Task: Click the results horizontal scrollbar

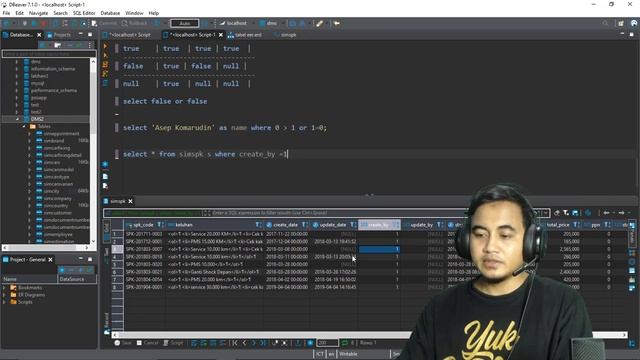Action: tap(369, 335)
